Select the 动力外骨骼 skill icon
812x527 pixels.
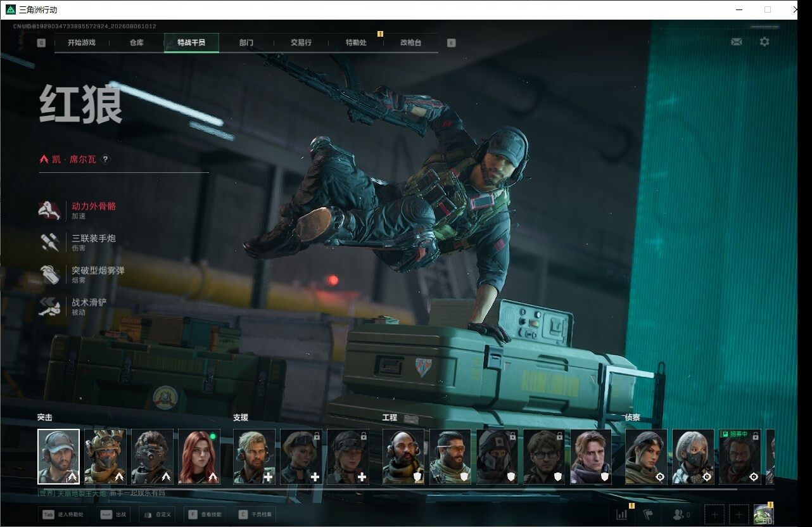[49, 210]
